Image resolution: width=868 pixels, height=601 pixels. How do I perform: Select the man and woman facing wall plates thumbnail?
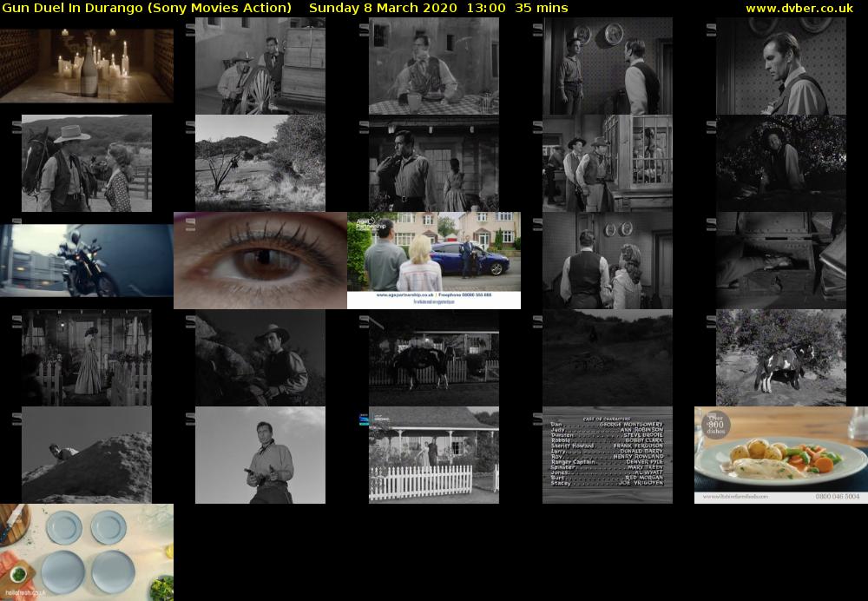click(x=608, y=261)
